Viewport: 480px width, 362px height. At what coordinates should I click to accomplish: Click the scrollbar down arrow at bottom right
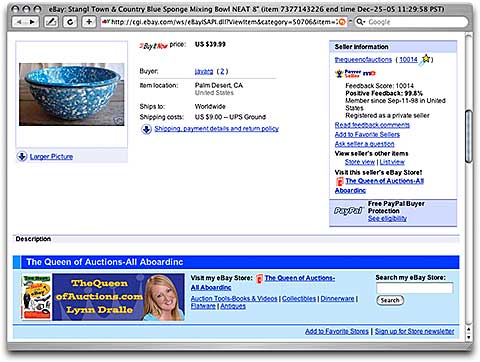coord(468,337)
